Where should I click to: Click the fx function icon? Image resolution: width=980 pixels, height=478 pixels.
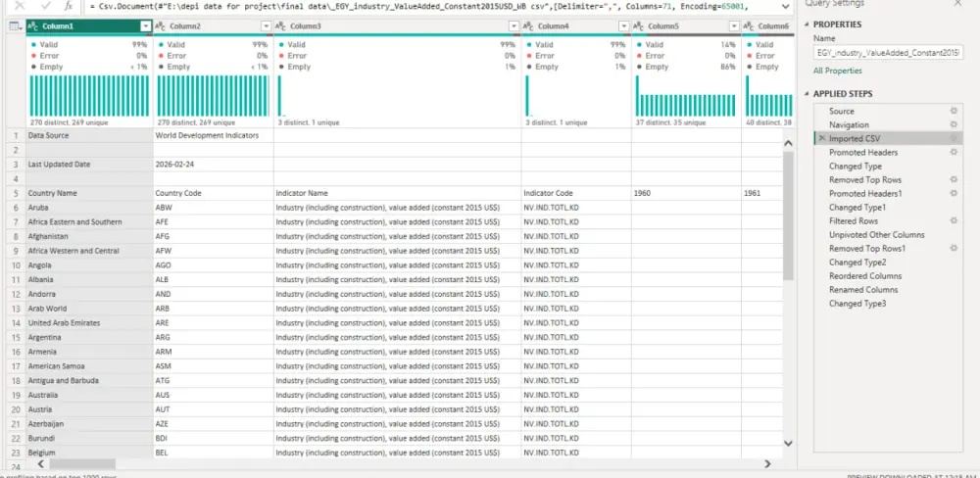click(x=69, y=6)
